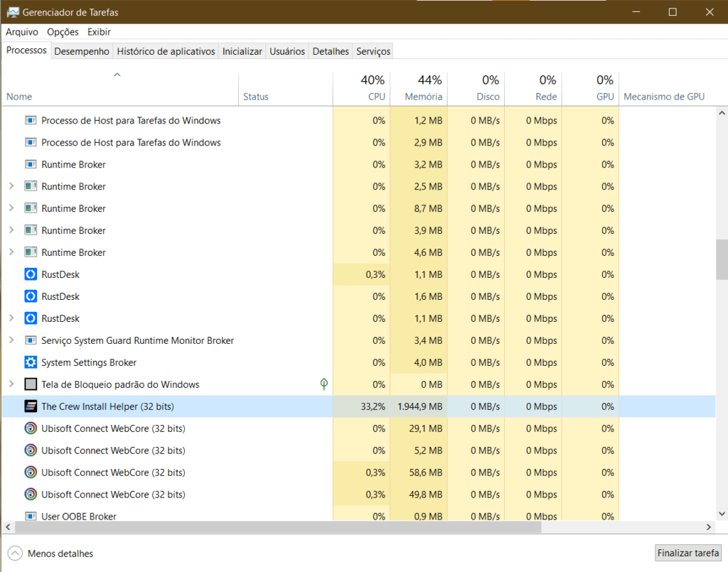This screenshot has height=572, width=728.
Task: Click the horizontal scrollbar thumb
Action: (x=278, y=527)
